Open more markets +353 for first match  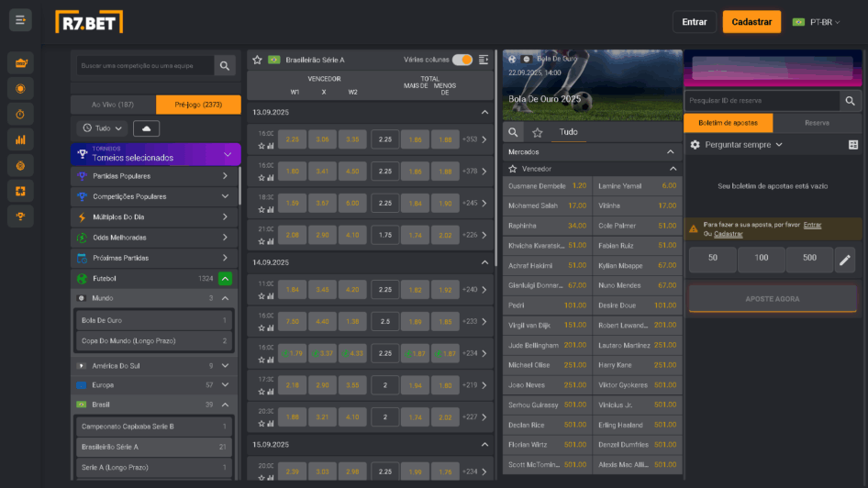pyautogui.click(x=475, y=139)
